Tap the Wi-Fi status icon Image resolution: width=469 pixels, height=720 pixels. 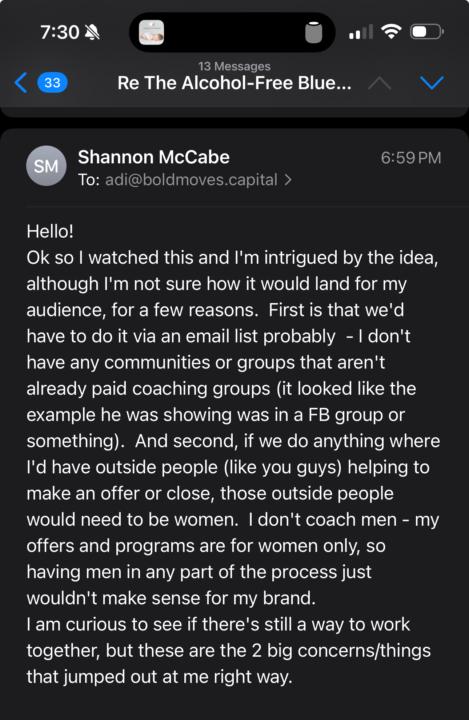coord(391,32)
